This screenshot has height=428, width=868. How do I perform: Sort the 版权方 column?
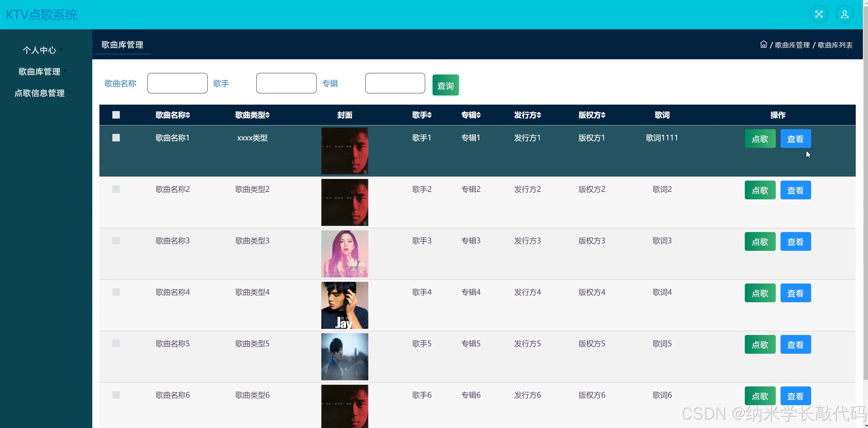pyautogui.click(x=591, y=115)
